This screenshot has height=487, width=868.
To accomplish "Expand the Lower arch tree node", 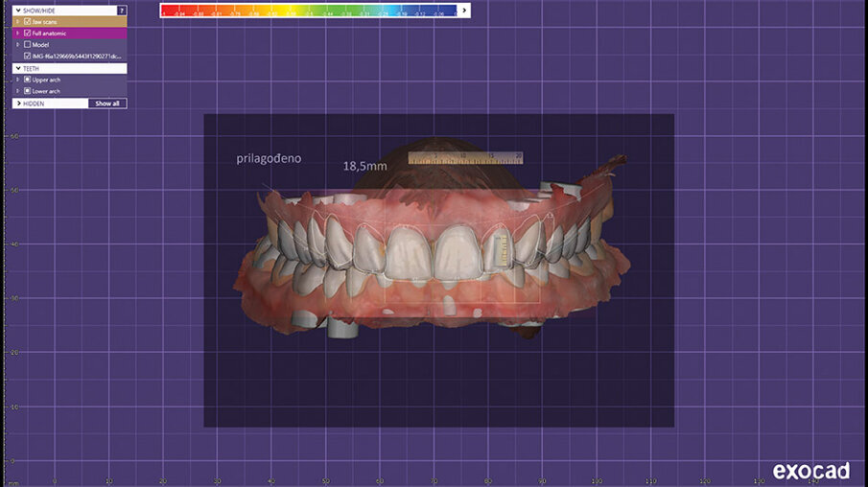I will pyautogui.click(x=17, y=91).
